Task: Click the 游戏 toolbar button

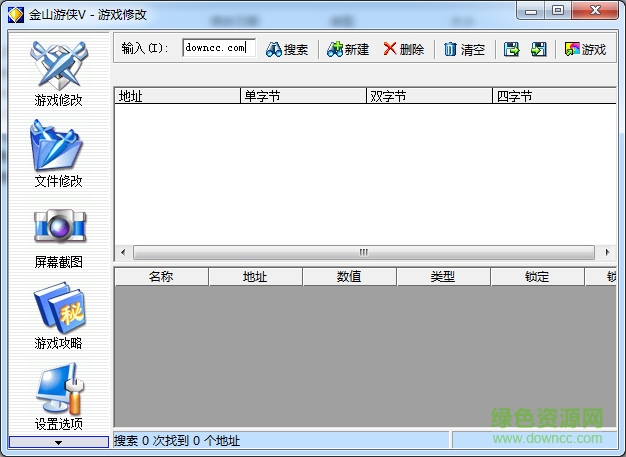Action: coord(585,49)
